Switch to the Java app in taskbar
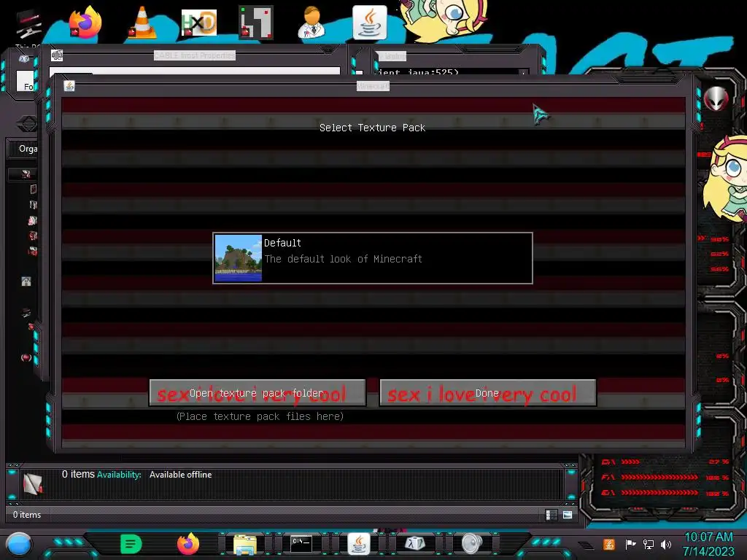 pyautogui.click(x=359, y=544)
